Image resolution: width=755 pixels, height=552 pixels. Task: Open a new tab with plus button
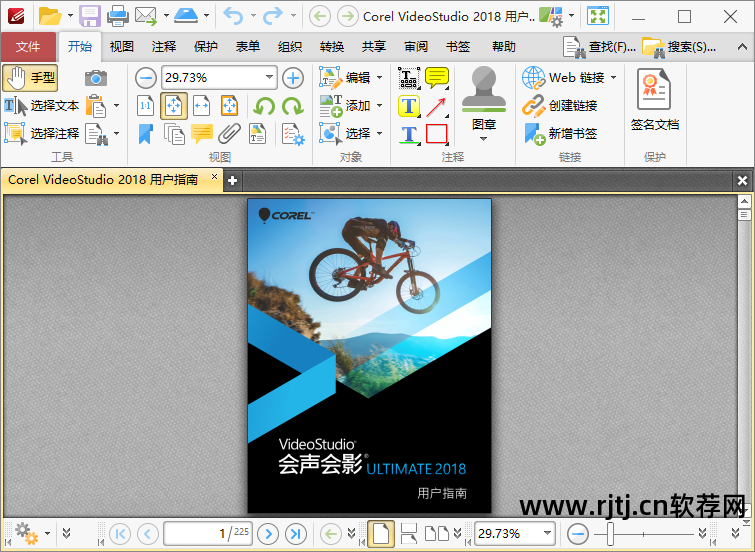tap(233, 181)
